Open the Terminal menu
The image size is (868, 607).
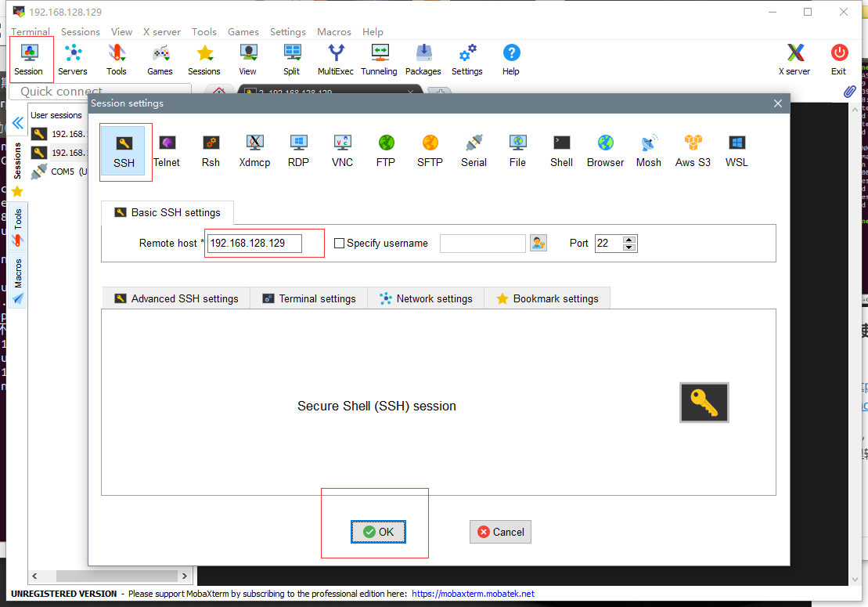click(31, 31)
